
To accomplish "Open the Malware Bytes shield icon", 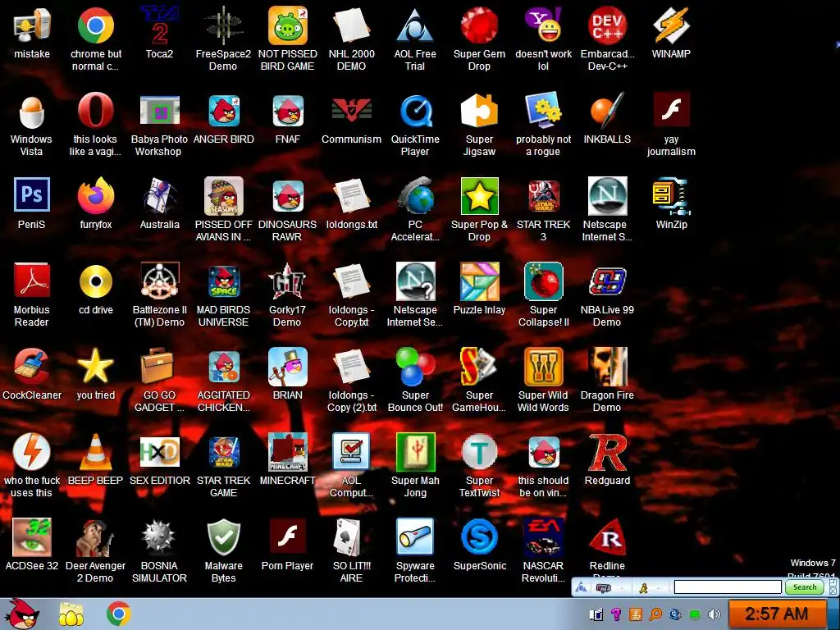I will pos(223,536).
